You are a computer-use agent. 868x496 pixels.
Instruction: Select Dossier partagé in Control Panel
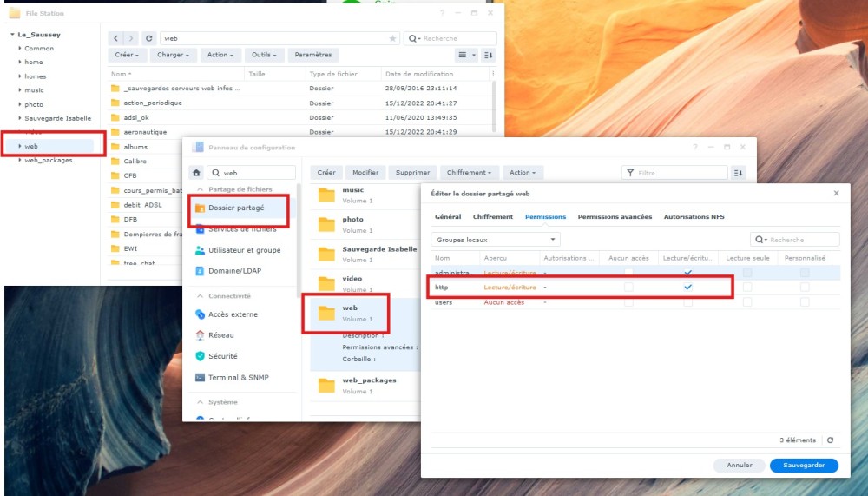[238, 208]
